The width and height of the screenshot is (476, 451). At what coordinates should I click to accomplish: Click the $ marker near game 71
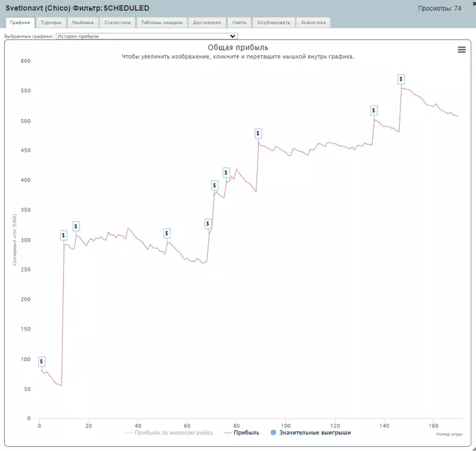coord(215,185)
